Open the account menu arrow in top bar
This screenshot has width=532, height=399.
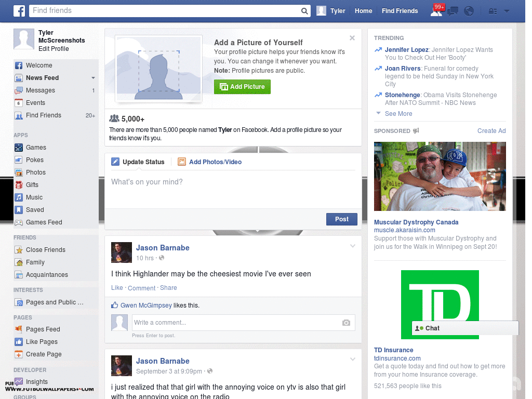507,11
